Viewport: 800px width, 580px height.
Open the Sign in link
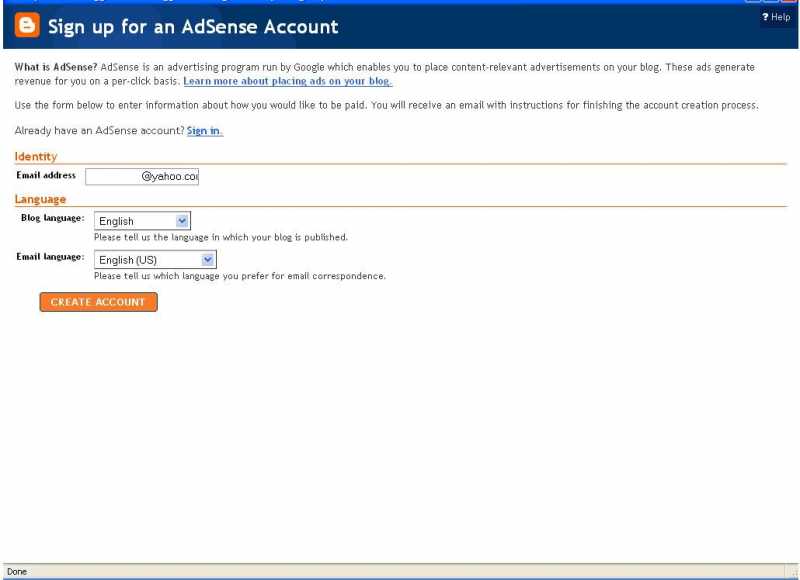point(203,130)
